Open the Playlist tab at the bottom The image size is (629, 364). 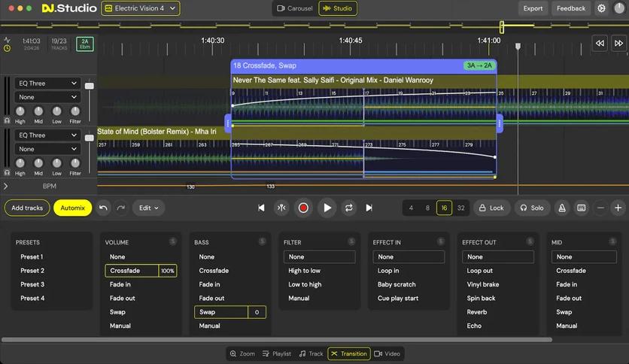coord(276,353)
